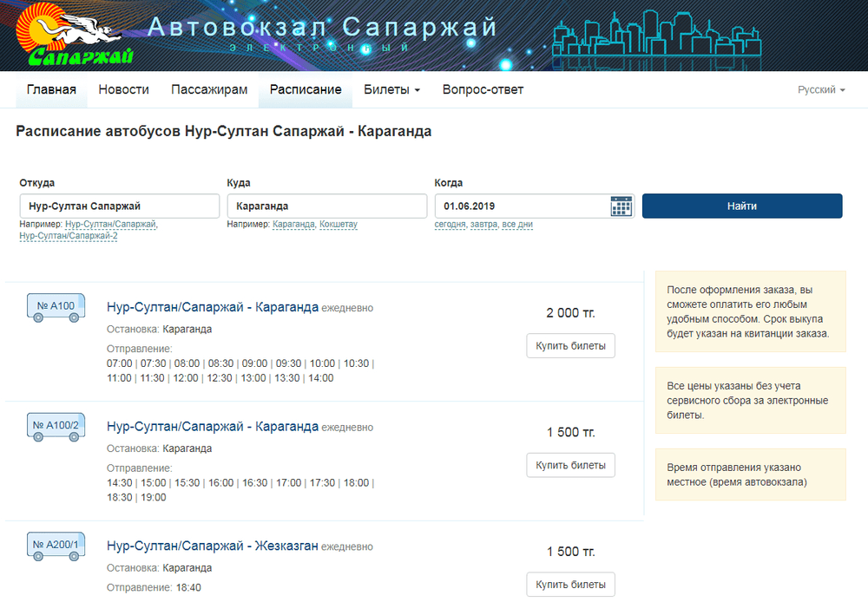This screenshot has width=868, height=615.
Task: Click the Сапаржай logo in header
Action: point(75,36)
